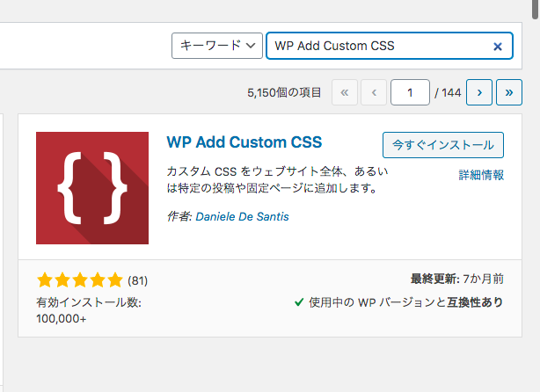Click the 100,000+ active installs text
The width and height of the screenshot is (540, 392).
(x=62, y=318)
